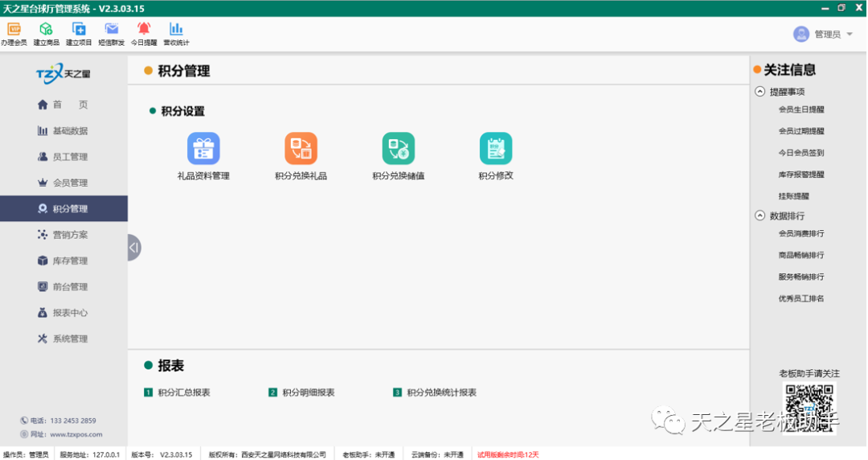Select 积分管理 sidebar menu
Viewport: 868px width, 460px height.
pos(63,209)
